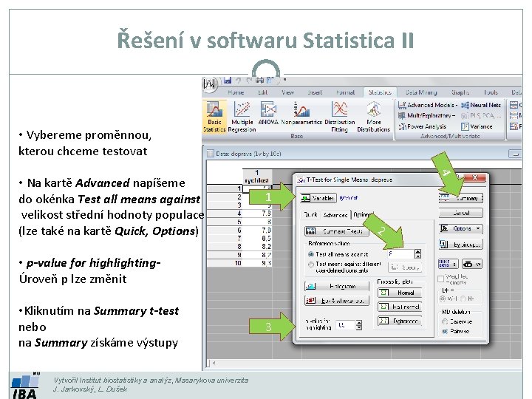Click Cancel in T-Test dialog

pyautogui.click(x=460, y=213)
